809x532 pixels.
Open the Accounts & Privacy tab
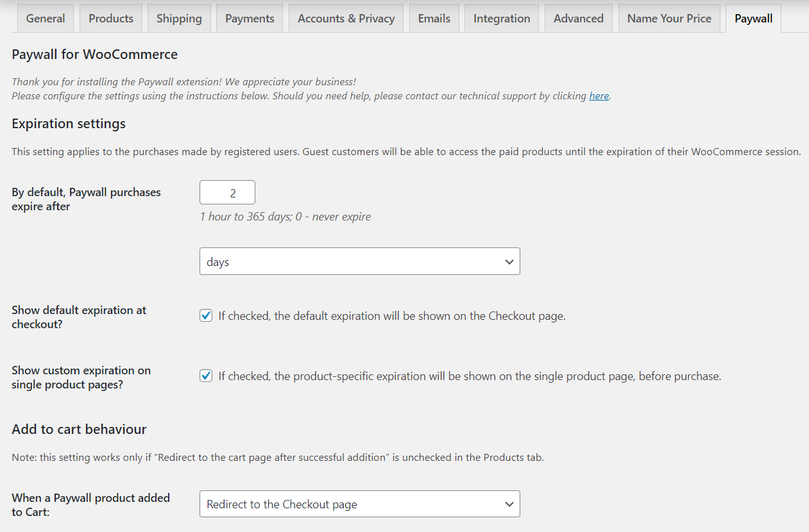point(346,18)
